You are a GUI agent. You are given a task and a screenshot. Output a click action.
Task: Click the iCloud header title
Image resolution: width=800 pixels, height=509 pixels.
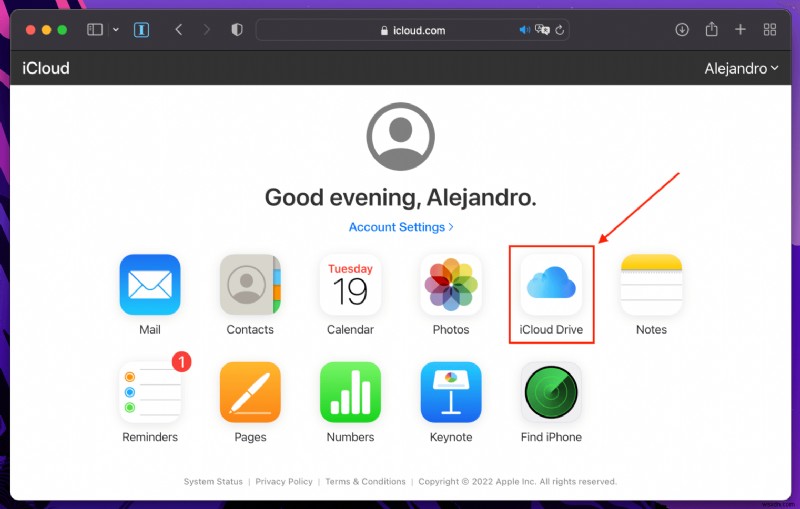46,68
